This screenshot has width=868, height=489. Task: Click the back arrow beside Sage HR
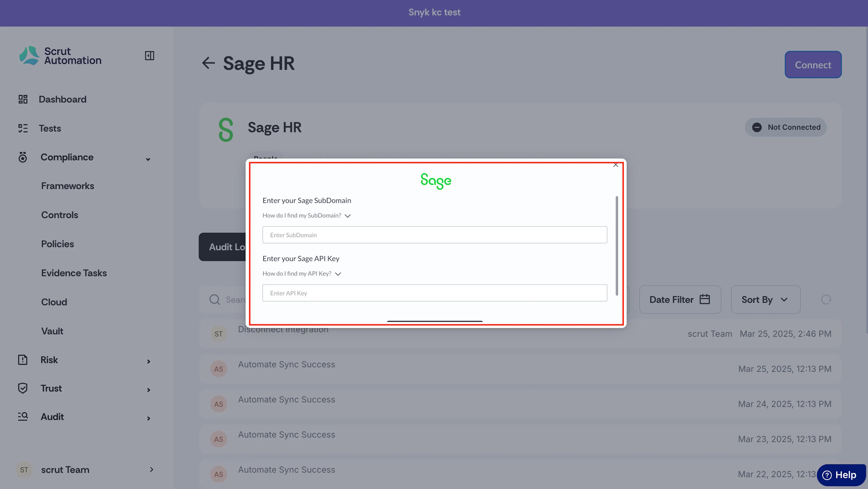click(208, 63)
